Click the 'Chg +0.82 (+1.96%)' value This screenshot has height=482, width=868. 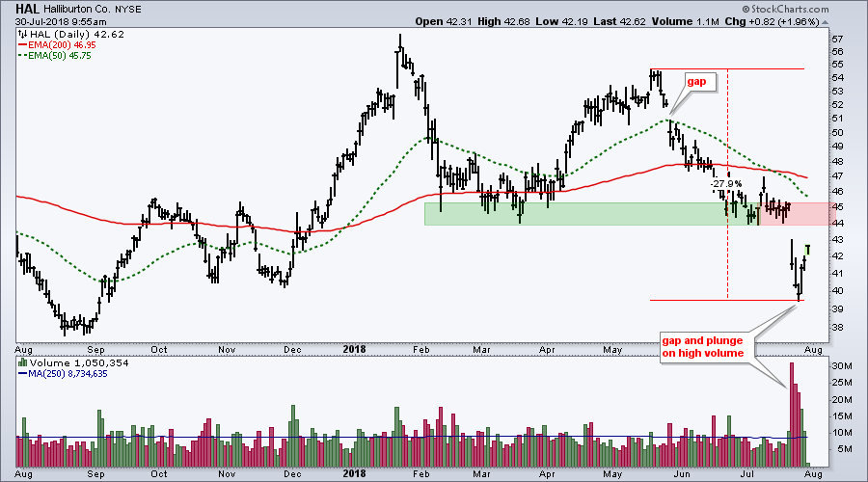pyautogui.click(x=772, y=21)
